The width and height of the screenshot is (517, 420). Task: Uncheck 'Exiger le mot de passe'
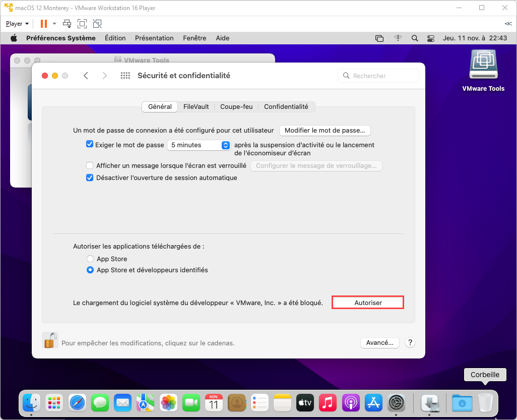pyautogui.click(x=89, y=144)
